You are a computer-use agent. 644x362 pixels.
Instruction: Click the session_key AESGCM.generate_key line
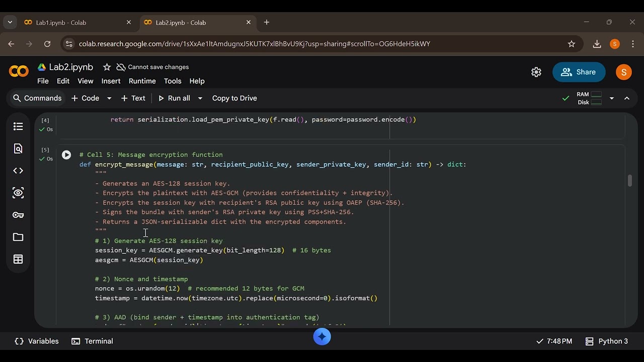click(213, 250)
